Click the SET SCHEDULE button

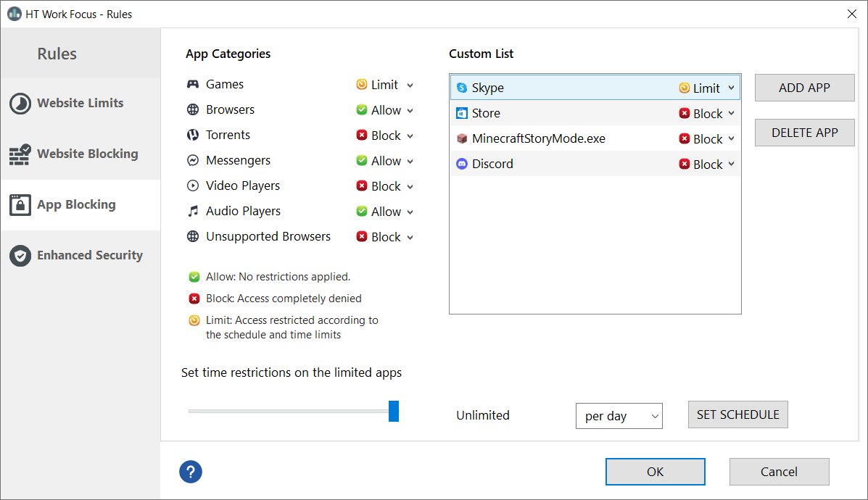coord(738,414)
